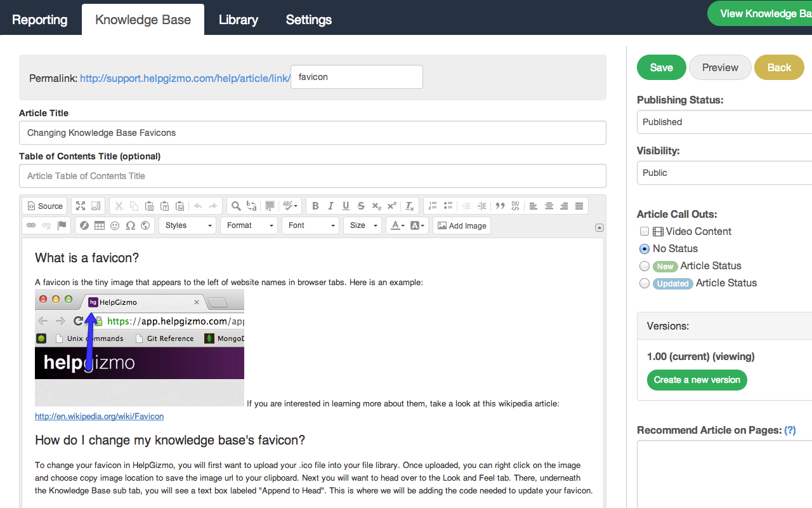Select the No Status radio button
The height and width of the screenshot is (508, 812).
(x=645, y=249)
